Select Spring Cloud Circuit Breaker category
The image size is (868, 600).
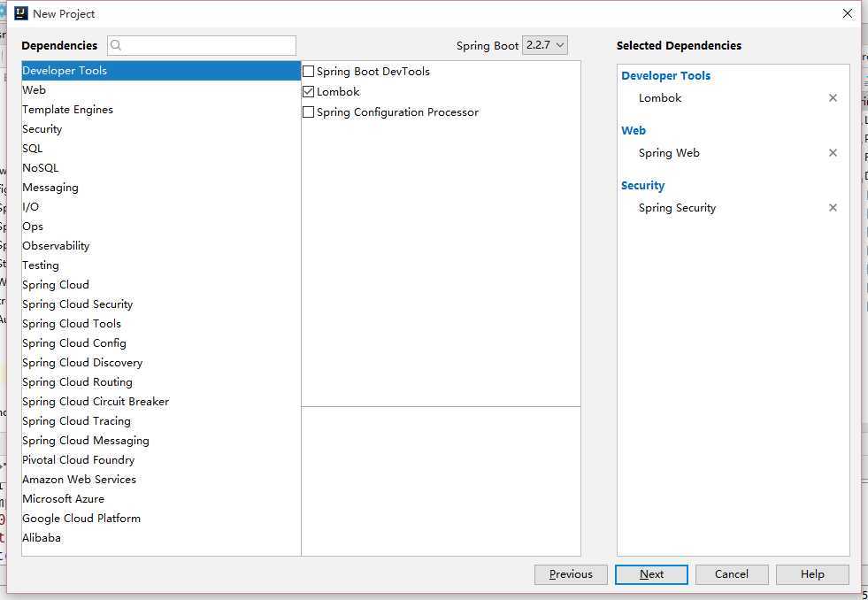(161, 401)
